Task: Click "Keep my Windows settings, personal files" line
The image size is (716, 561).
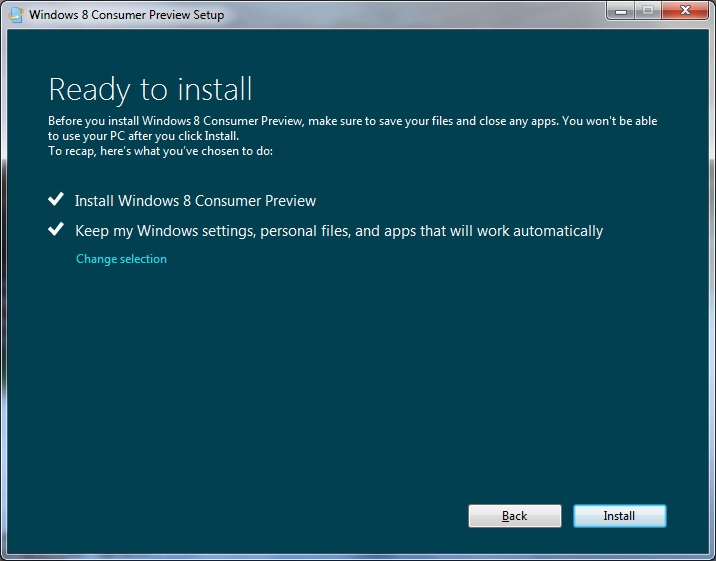Action: (339, 231)
